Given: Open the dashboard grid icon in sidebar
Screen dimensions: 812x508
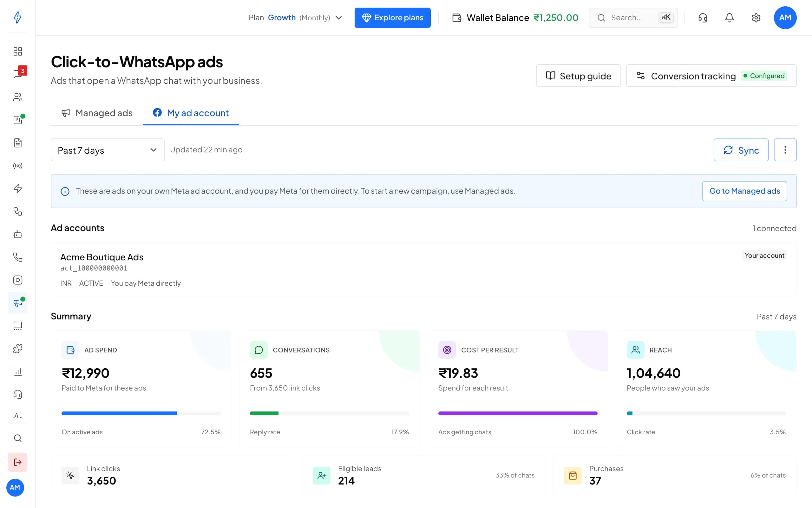Looking at the screenshot, I should [17, 51].
